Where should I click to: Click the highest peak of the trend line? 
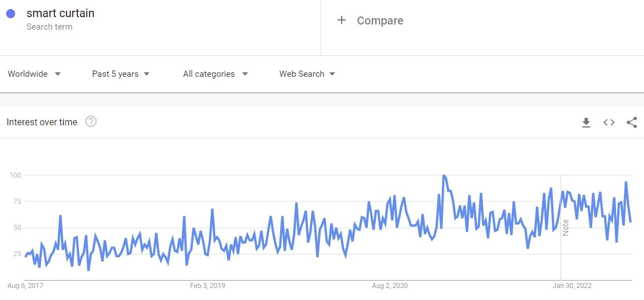444,176
